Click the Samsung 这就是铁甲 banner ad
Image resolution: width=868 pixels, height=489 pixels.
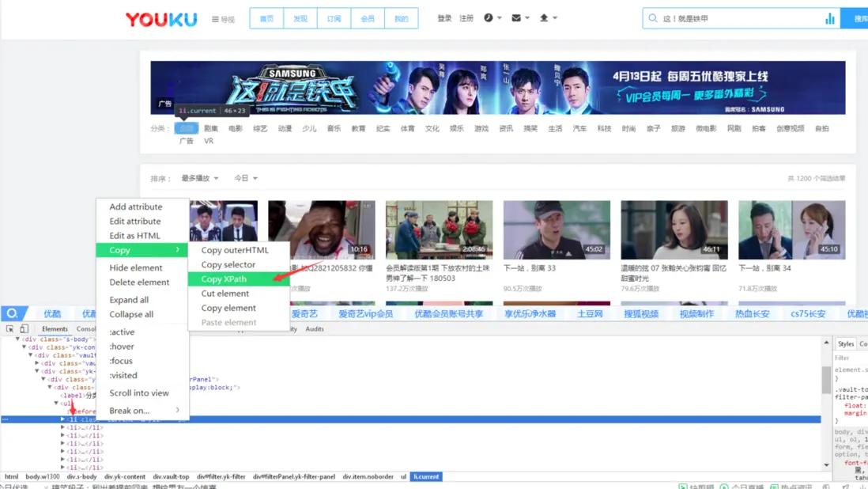tap(498, 88)
